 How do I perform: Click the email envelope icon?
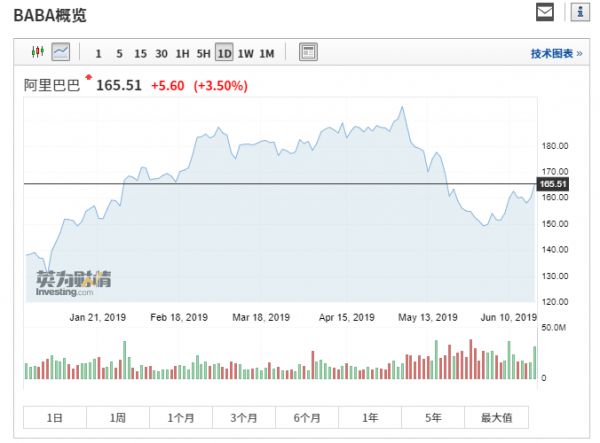coord(544,12)
